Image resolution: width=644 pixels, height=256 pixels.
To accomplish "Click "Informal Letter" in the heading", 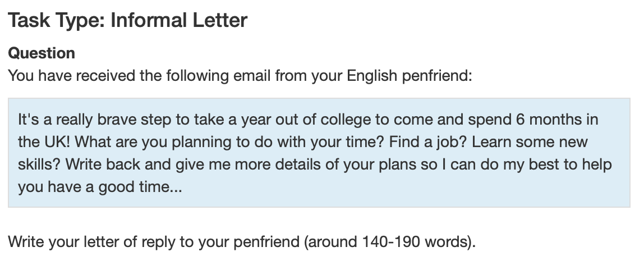I will pyautogui.click(x=179, y=21).
